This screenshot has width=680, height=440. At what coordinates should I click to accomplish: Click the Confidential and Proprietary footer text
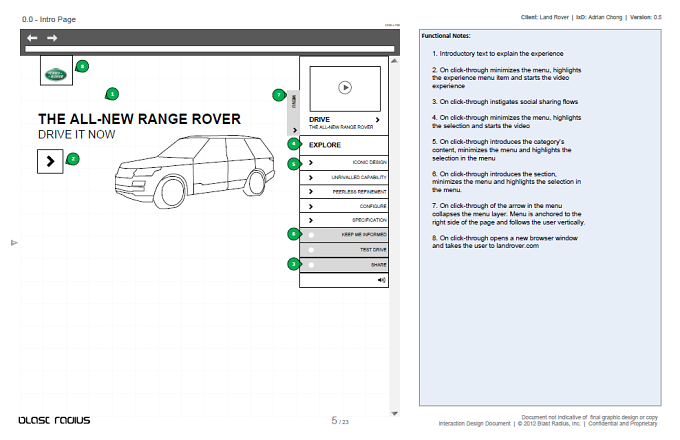click(623, 424)
